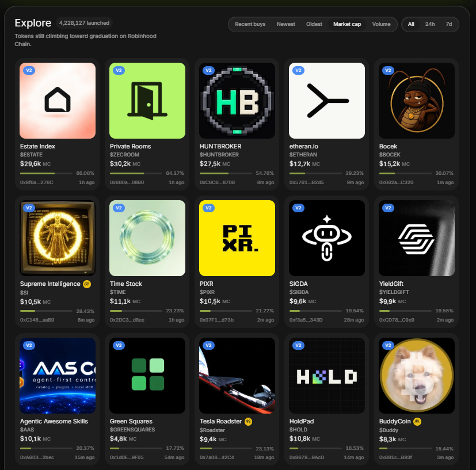
Task: Open the Bocek cockroach artwork
Action: click(417, 101)
